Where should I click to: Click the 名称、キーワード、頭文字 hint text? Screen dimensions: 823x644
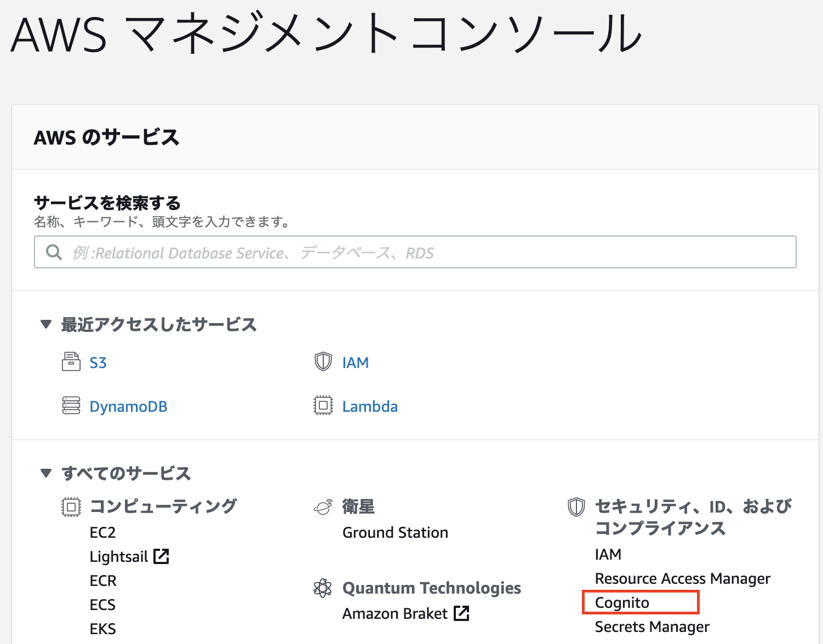point(162,222)
